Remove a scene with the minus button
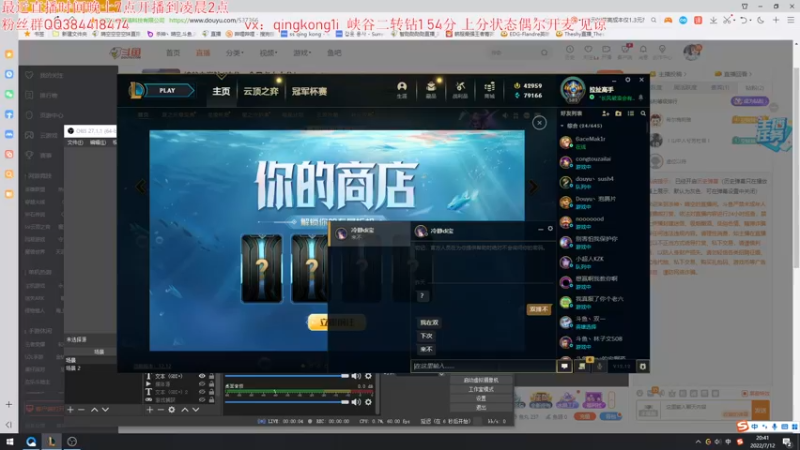 tap(81, 410)
